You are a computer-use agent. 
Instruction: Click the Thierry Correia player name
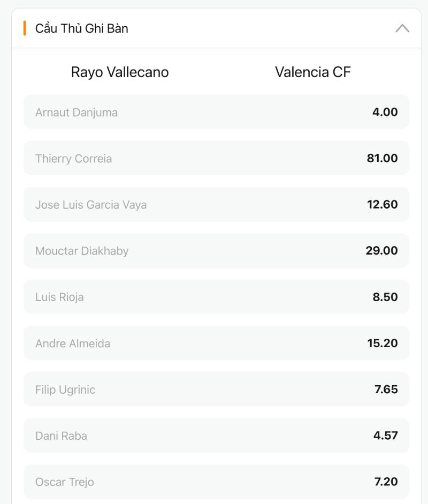[x=74, y=158]
